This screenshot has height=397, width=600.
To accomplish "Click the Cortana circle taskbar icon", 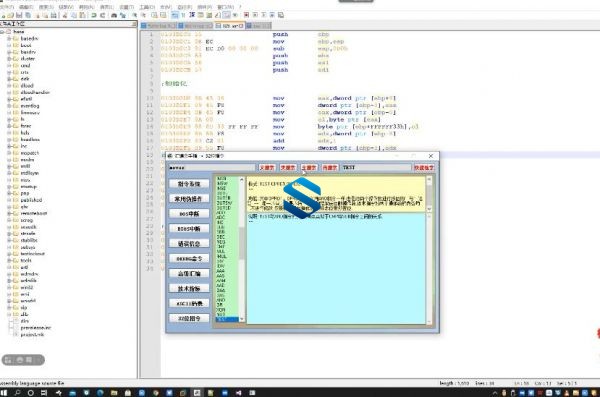I will coord(31,393).
